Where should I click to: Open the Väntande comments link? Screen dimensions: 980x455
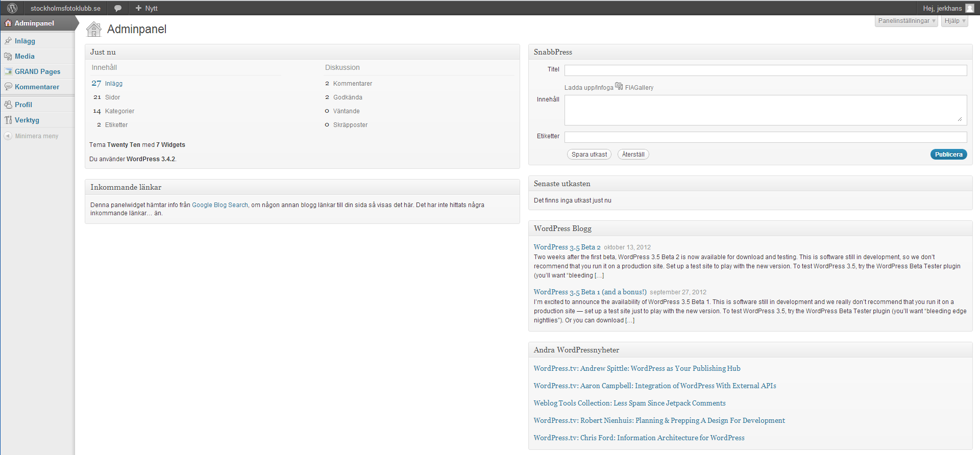click(346, 111)
